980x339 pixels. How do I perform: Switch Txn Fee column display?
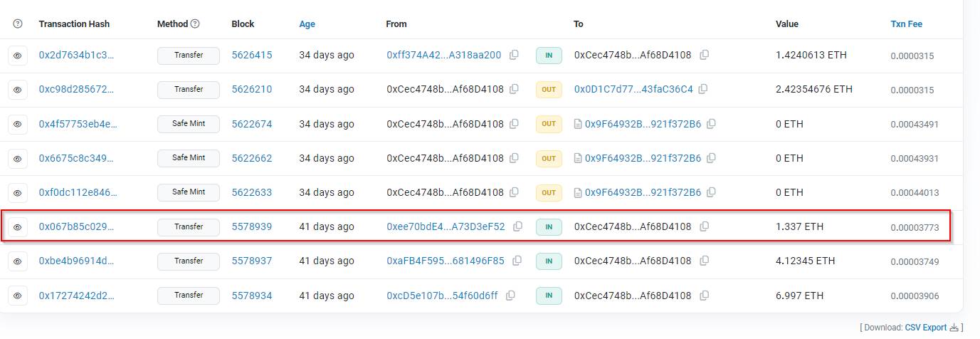click(906, 24)
